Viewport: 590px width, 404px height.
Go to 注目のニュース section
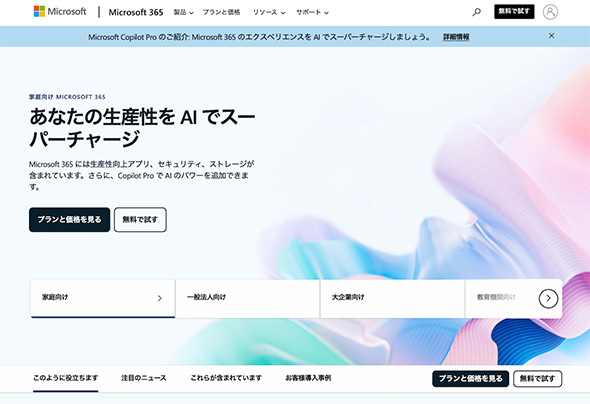click(x=144, y=378)
